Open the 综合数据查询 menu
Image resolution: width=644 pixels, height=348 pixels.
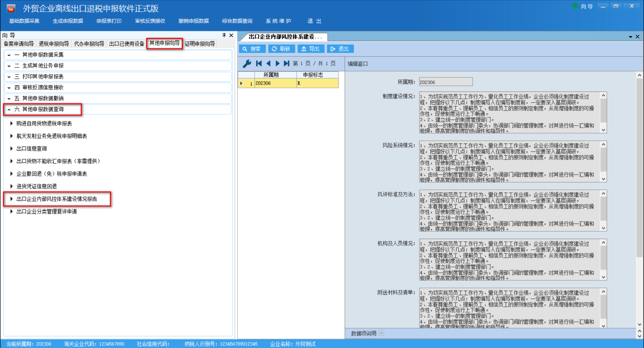coord(237,21)
